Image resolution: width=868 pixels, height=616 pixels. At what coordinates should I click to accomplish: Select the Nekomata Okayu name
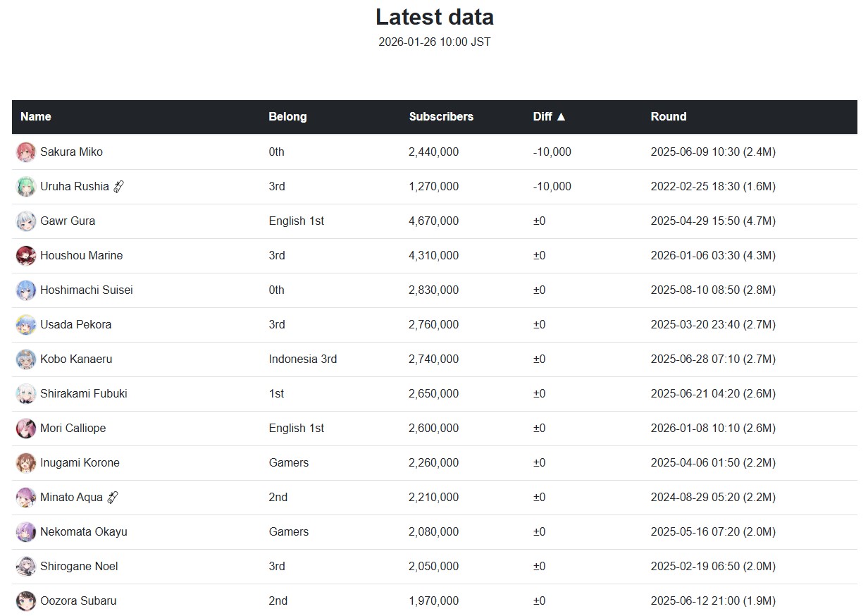click(x=84, y=532)
